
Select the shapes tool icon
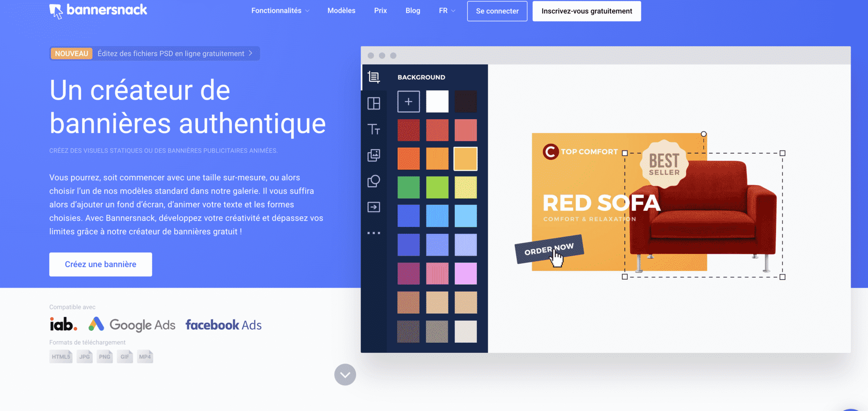click(373, 181)
